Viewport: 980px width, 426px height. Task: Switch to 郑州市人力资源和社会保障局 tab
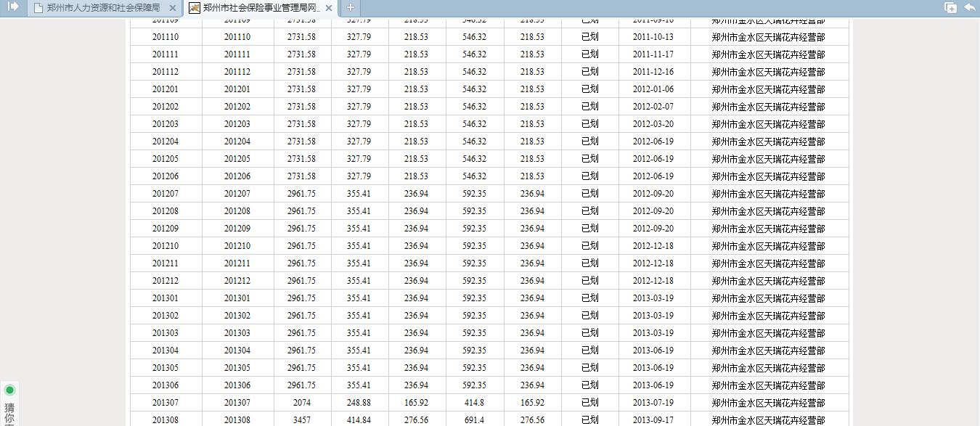coord(102,8)
